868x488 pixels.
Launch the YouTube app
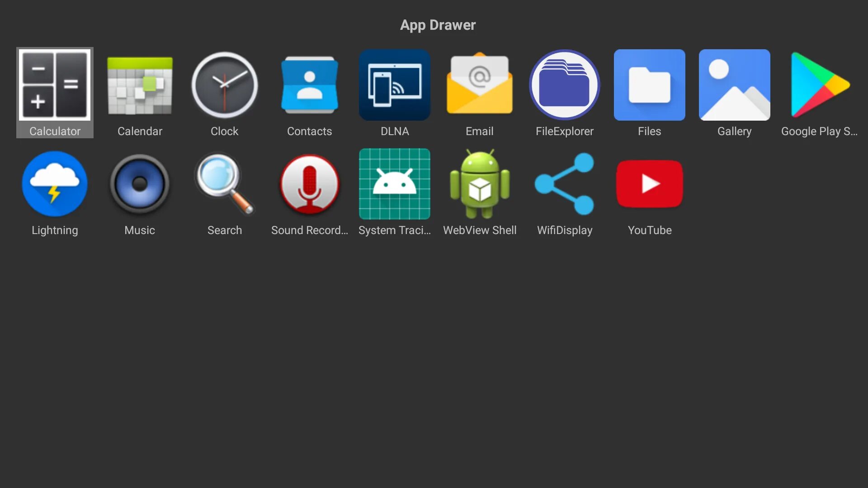click(650, 184)
